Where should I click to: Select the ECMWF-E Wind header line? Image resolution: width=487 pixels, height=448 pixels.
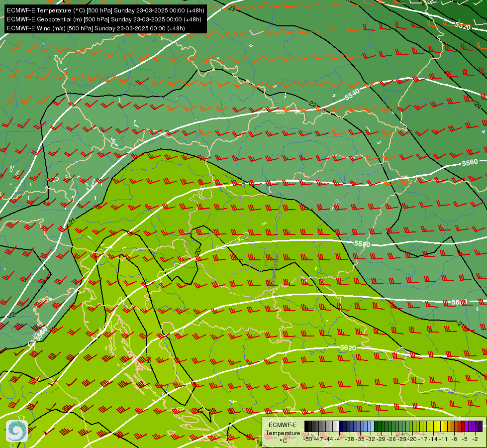(96, 28)
